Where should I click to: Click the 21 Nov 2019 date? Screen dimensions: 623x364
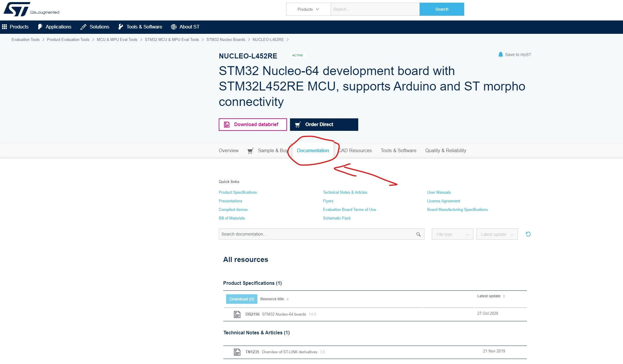494,351
